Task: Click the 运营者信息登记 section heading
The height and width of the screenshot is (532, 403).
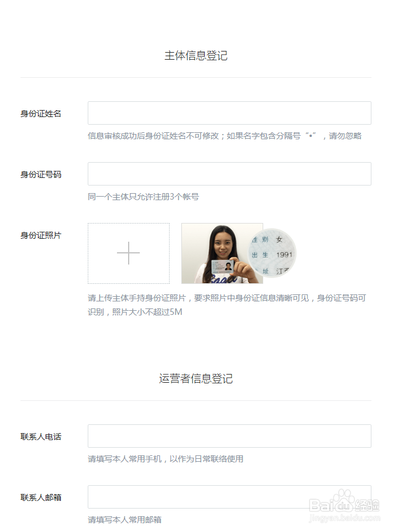Action: (x=196, y=379)
